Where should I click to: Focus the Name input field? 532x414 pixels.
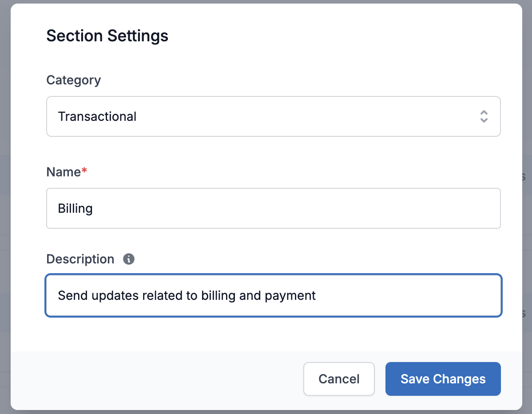pyautogui.click(x=273, y=208)
